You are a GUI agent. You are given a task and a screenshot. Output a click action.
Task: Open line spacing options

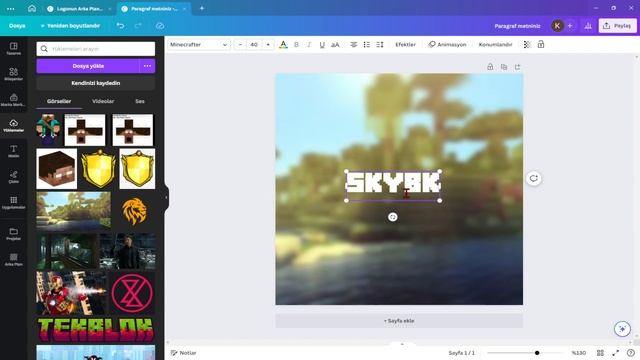380,44
